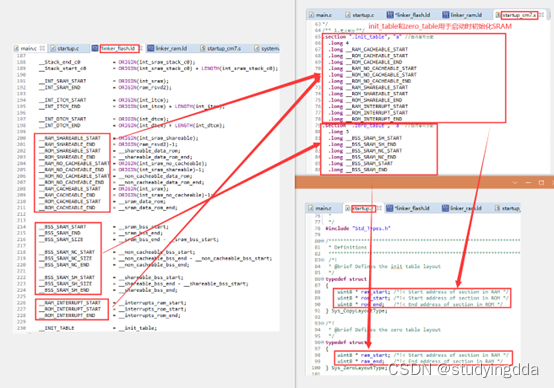The width and height of the screenshot is (554, 388).
Task: Open the startup_ tab in bottom-right editor
Action: click(x=511, y=208)
